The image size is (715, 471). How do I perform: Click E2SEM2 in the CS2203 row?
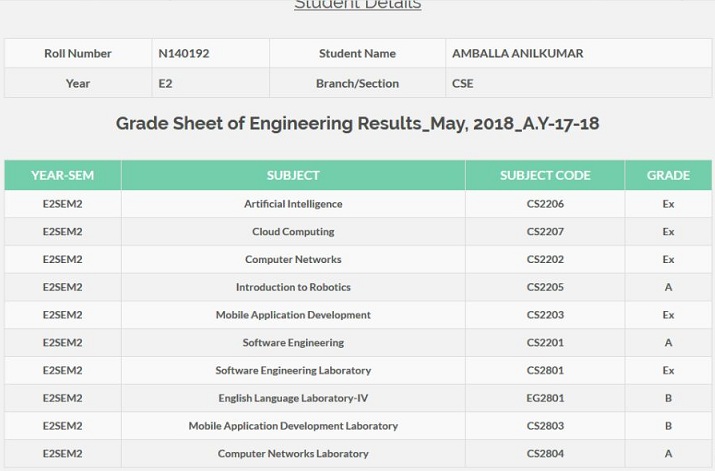pos(63,315)
